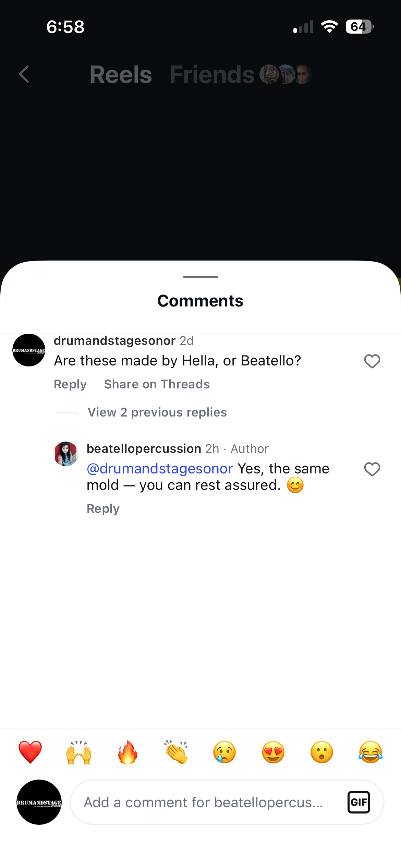
Task: Open beatellopercussion's profile picture
Action: [66, 454]
